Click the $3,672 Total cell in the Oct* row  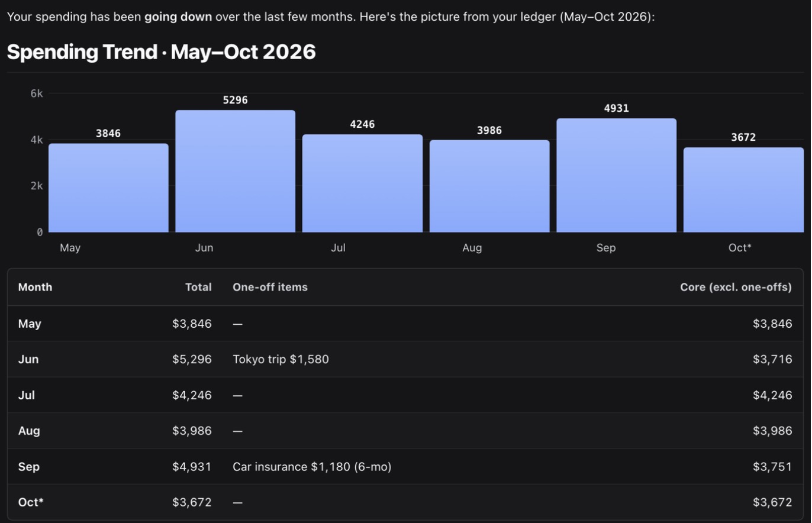point(192,502)
